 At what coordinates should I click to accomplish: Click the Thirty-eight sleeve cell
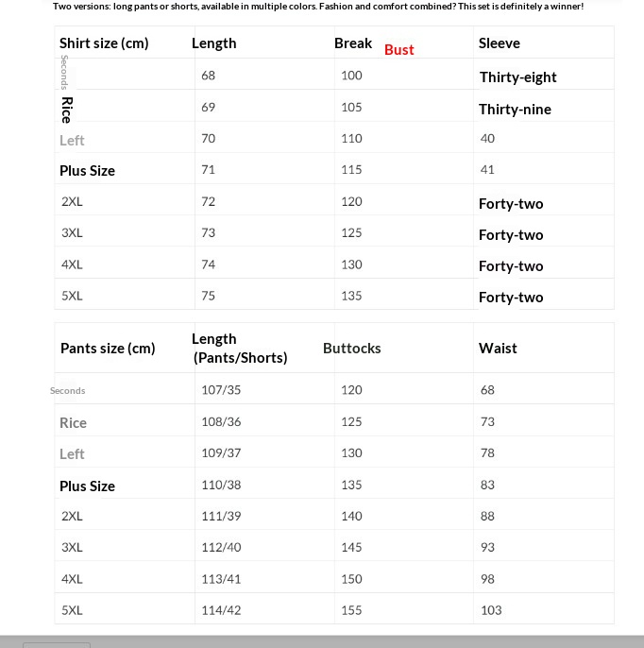[517, 77]
